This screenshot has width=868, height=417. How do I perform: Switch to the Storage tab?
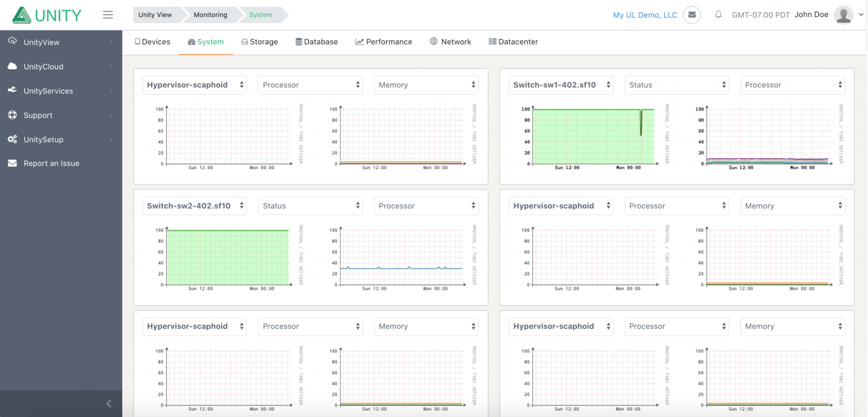coord(259,42)
